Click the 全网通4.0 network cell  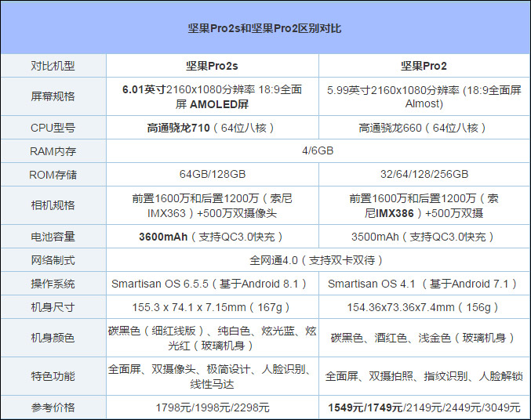pyautogui.click(x=318, y=260)
